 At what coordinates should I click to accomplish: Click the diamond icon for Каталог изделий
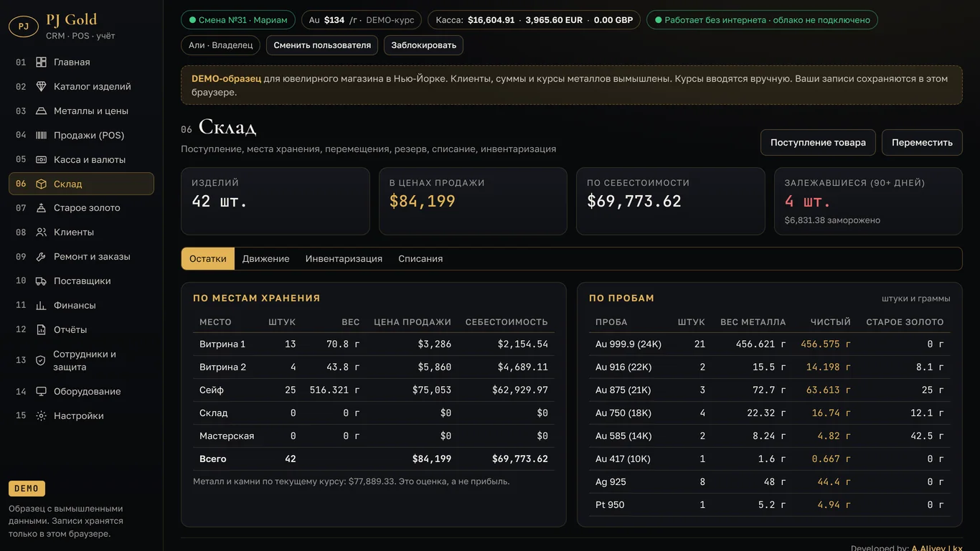pyautogui.click(x=42, y=87)
